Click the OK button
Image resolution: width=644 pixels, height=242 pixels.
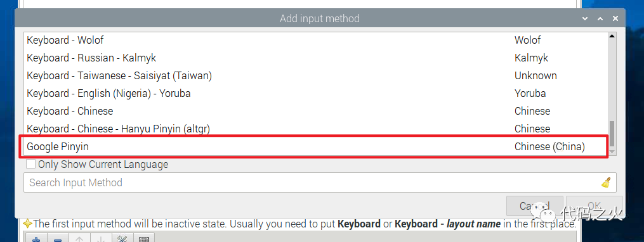coord(594,206)
